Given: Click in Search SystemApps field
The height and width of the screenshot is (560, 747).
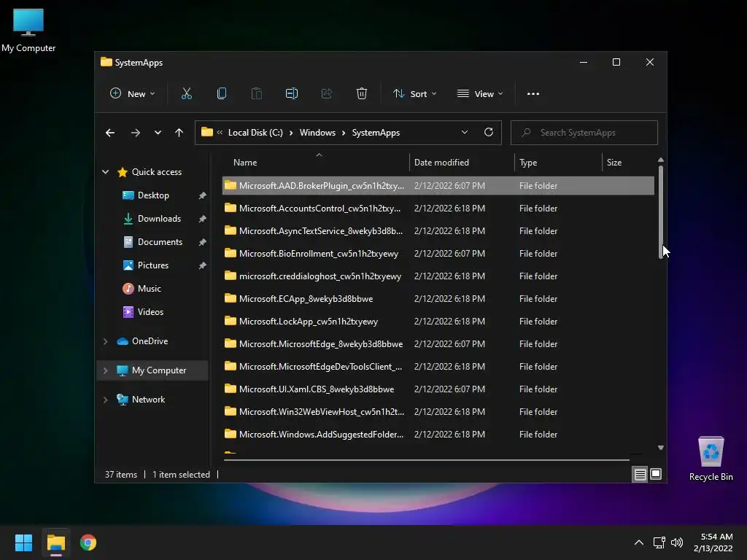Looking at the screenshot, I should point(584,133).
